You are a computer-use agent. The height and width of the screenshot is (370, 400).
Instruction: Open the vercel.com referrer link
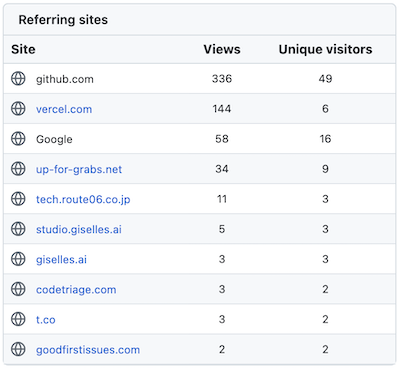[x=64, y=109]
